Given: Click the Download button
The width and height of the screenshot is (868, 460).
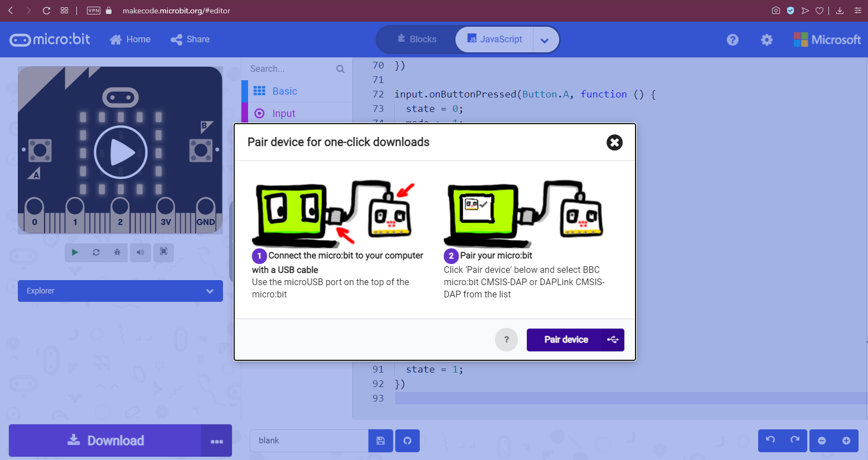Looking at the screenshot, I should coord(105,441).
